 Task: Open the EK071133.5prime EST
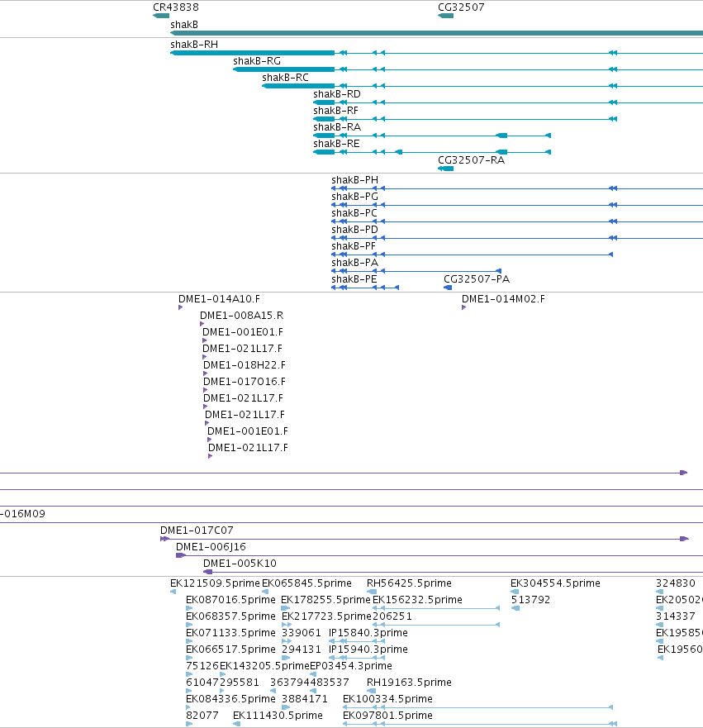(189, 641)
